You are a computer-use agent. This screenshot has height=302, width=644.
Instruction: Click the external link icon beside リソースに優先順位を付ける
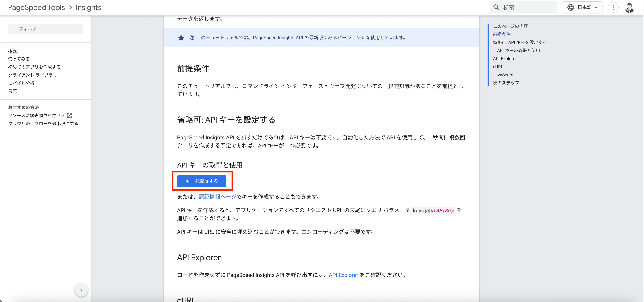click(70, 116)
